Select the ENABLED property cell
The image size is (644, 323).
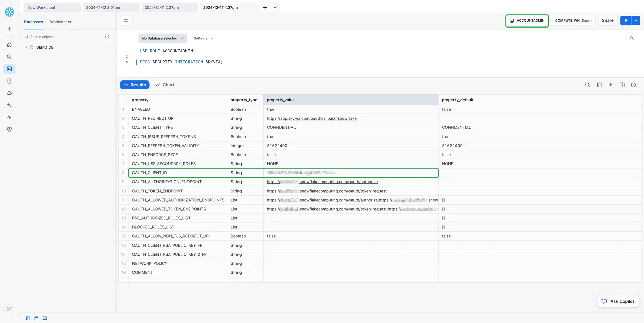tap(178, 109)
